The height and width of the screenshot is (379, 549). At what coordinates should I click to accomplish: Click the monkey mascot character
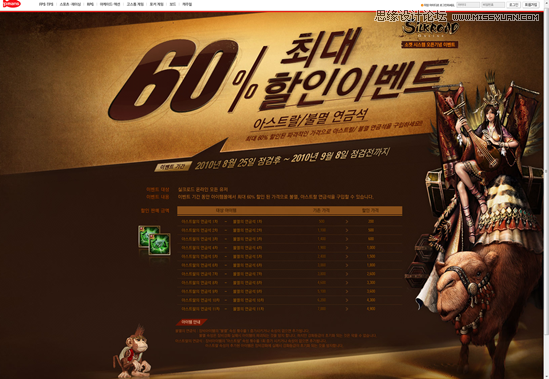pyautogui.click(x=132, y=352)
